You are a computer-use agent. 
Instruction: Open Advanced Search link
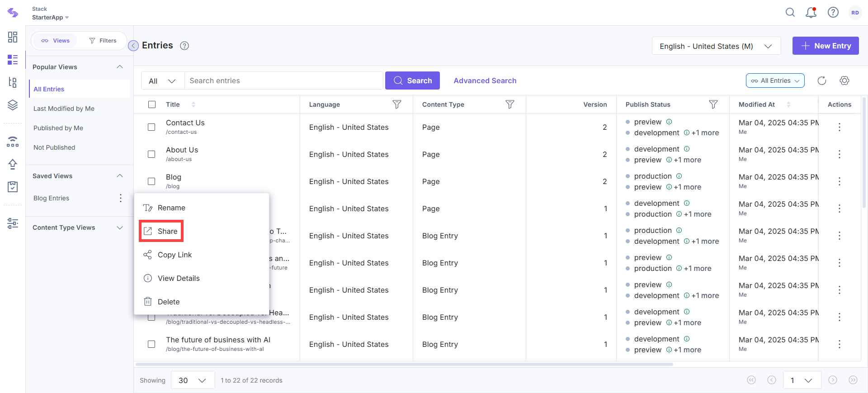[x=485, y=80]
